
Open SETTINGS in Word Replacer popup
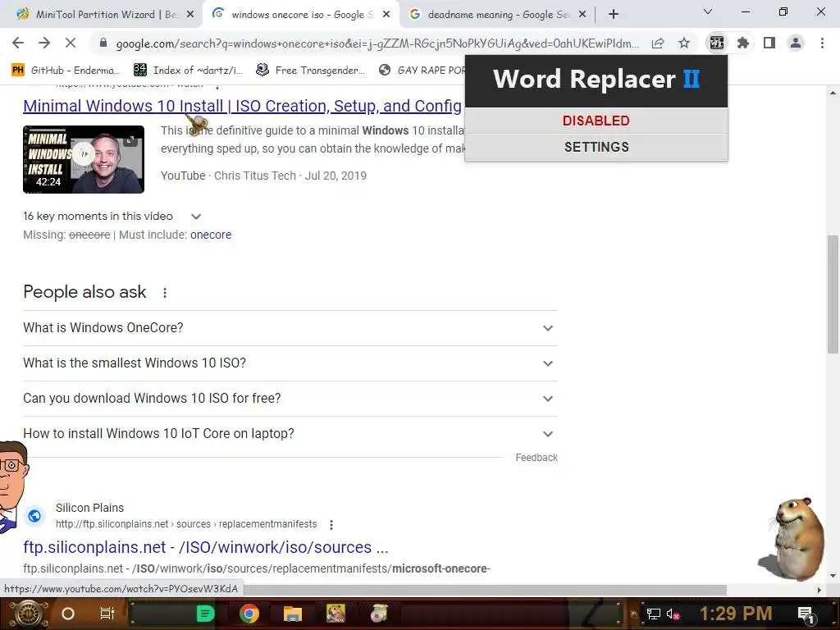(596, 147)
